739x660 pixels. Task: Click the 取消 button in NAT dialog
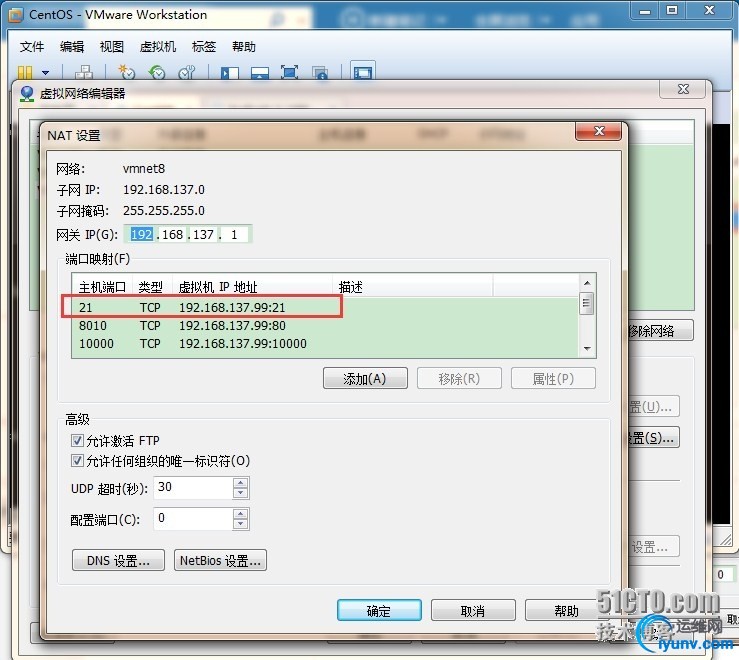click(x=473, y=611)
